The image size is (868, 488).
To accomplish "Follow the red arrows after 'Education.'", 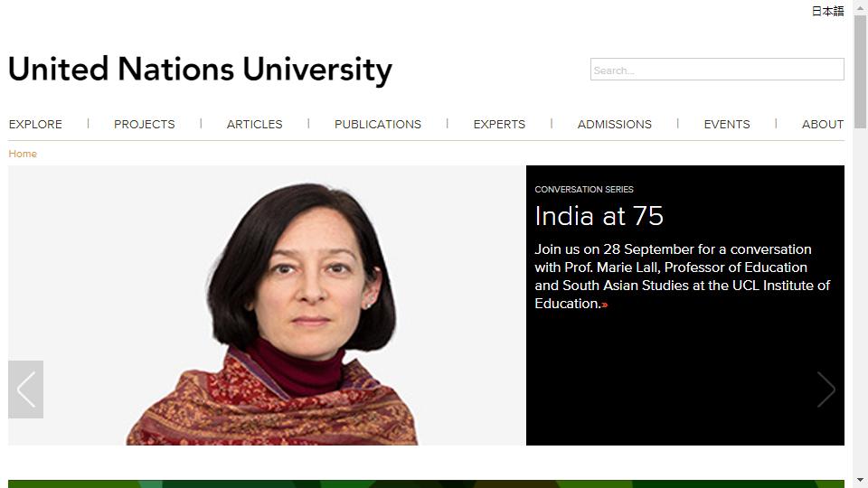I will point(605,305).
